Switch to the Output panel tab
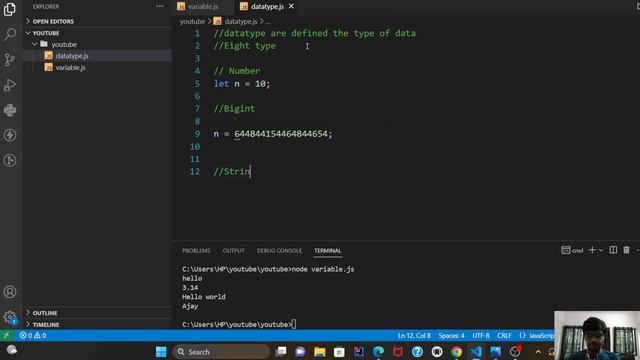The width and height of the screenshot is (640, 360). pos(233,251)
